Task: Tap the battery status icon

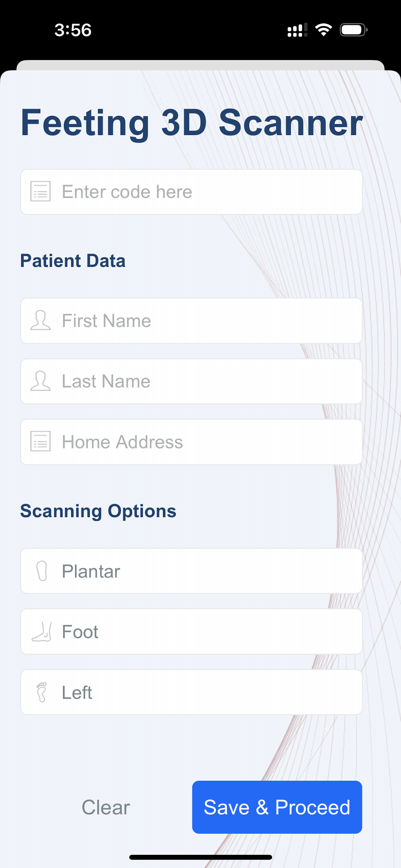Action: click(x=354, y=30)
